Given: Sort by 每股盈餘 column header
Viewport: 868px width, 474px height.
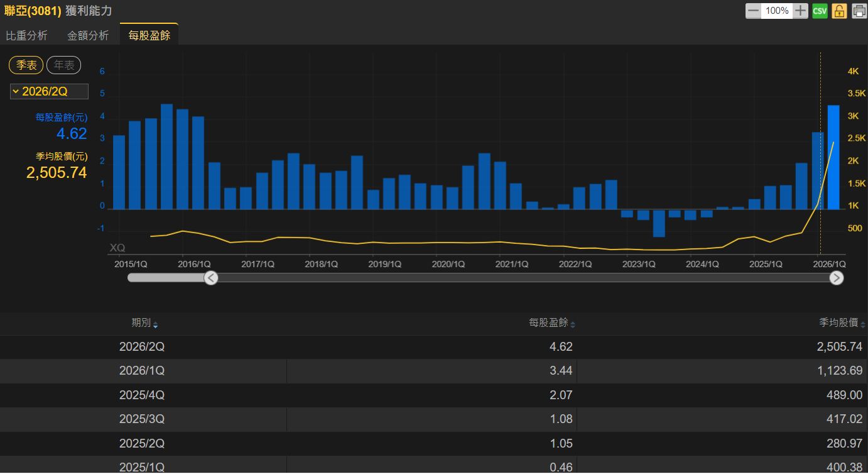Looking at the screenshot, I should [x=552, y=323].
